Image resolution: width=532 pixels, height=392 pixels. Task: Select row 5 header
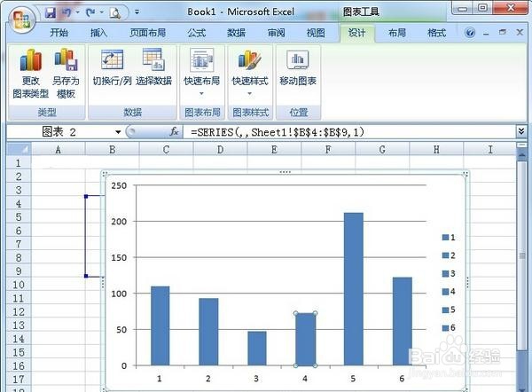[x=19, y=217]
